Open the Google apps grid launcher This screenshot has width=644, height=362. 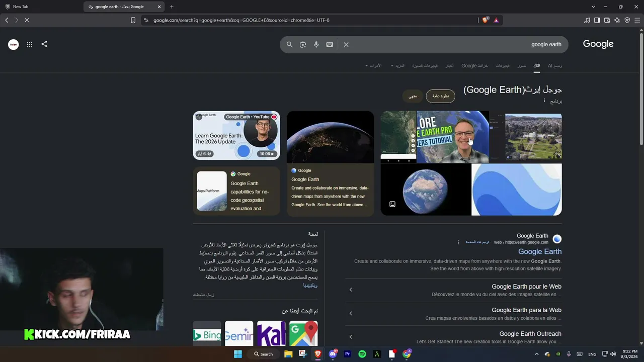tap(30, 44)
